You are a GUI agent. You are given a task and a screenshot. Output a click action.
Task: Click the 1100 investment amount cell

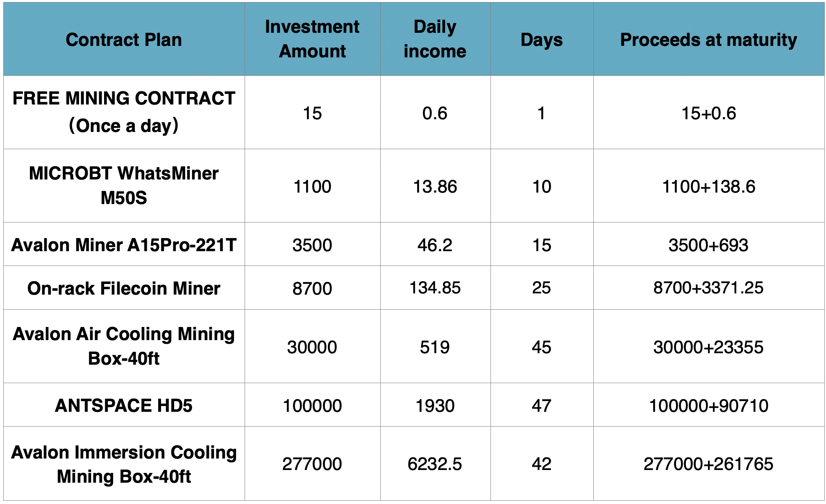[x=312, y=186]
